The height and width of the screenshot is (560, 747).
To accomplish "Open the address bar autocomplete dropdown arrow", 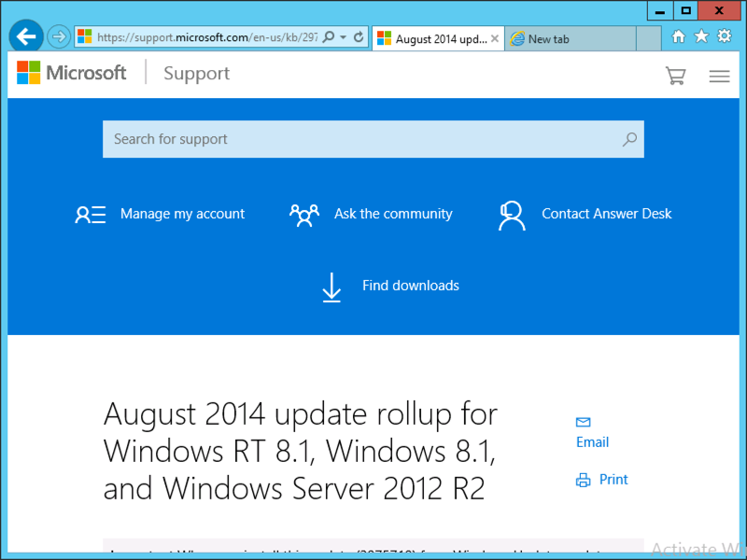I will 343,37.
